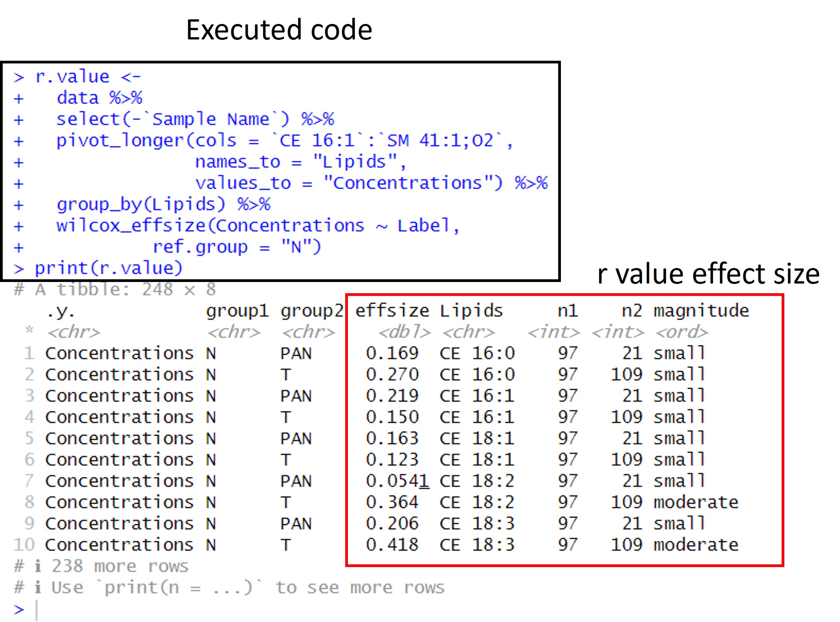Click the magnitude column header
The height and width of the screenshot is (622, 840).
coord(701,311)
